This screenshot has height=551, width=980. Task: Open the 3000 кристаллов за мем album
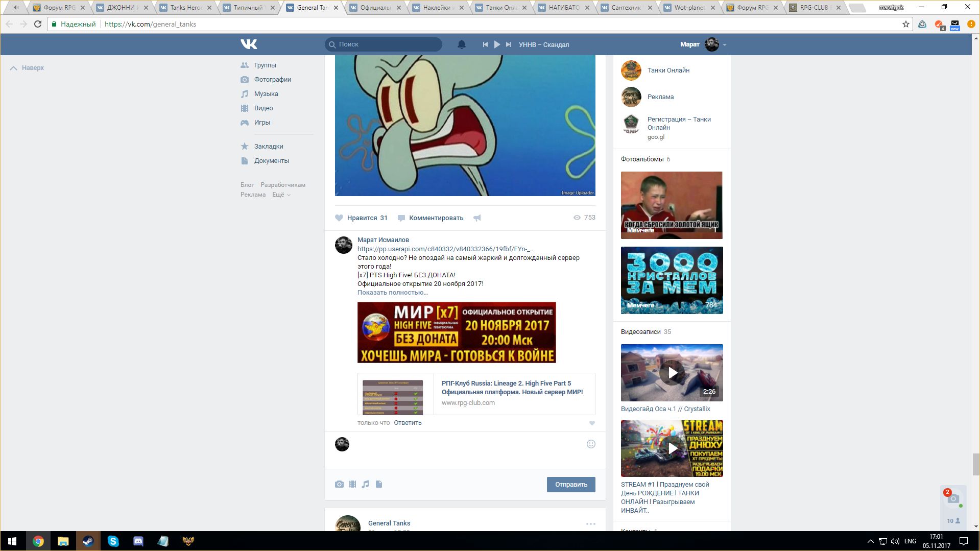pos(672,280)
